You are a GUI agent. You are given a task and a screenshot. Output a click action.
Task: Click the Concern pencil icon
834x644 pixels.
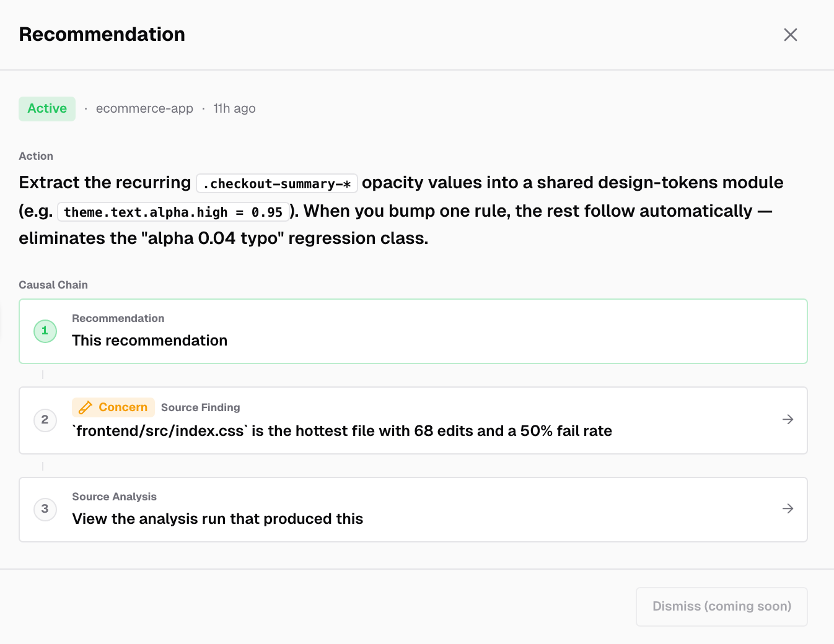point(86,407)
